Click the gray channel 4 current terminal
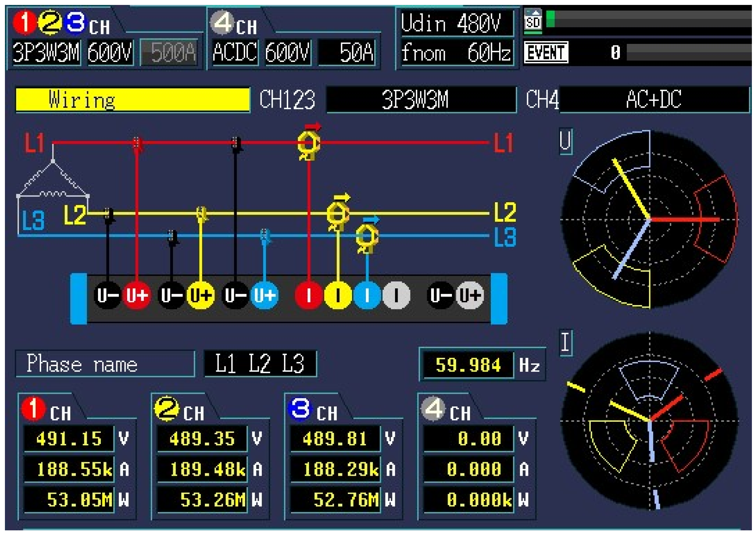756x535 pixels. pos(396,295)
